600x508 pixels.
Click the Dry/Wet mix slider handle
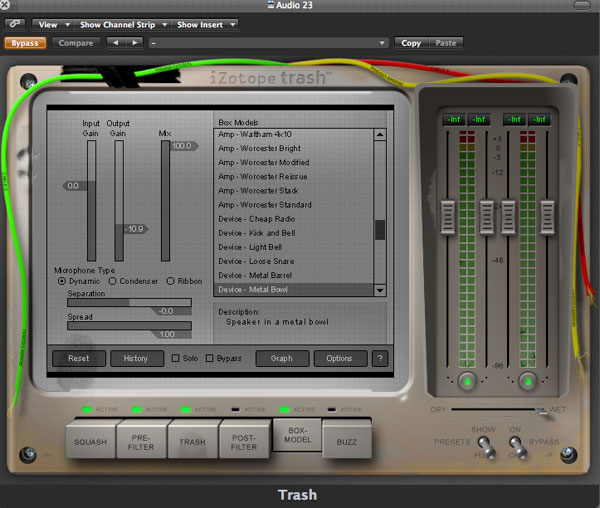click(x=541, y=411)
